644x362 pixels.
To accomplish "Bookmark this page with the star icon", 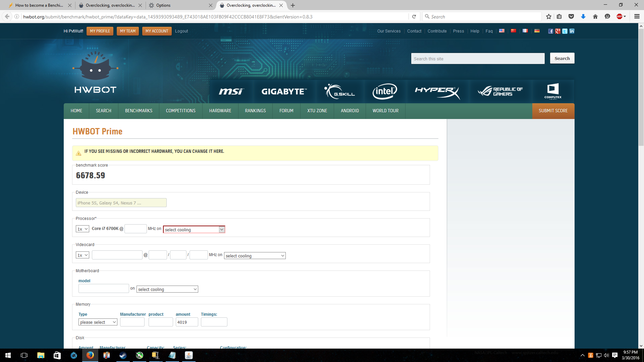I will coord(549,16).
